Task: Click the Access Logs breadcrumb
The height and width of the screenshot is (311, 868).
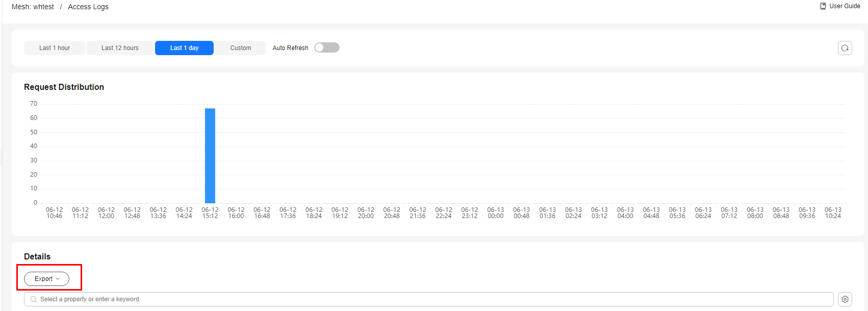Action: (88, 7)
